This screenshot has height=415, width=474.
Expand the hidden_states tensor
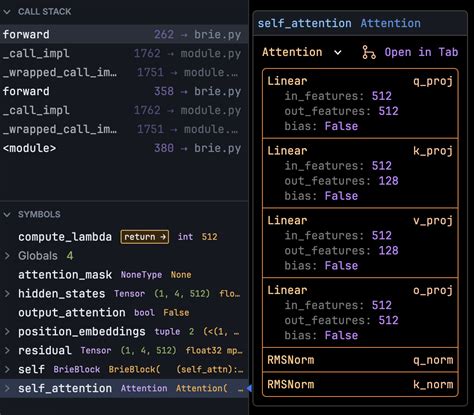(7, 294)
